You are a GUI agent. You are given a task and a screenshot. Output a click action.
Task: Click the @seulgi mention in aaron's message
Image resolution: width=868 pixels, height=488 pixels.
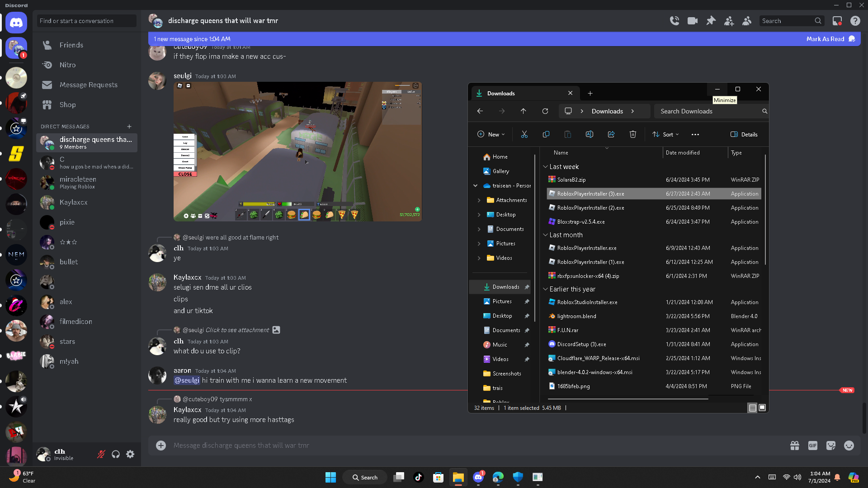(x=187, y=380)
